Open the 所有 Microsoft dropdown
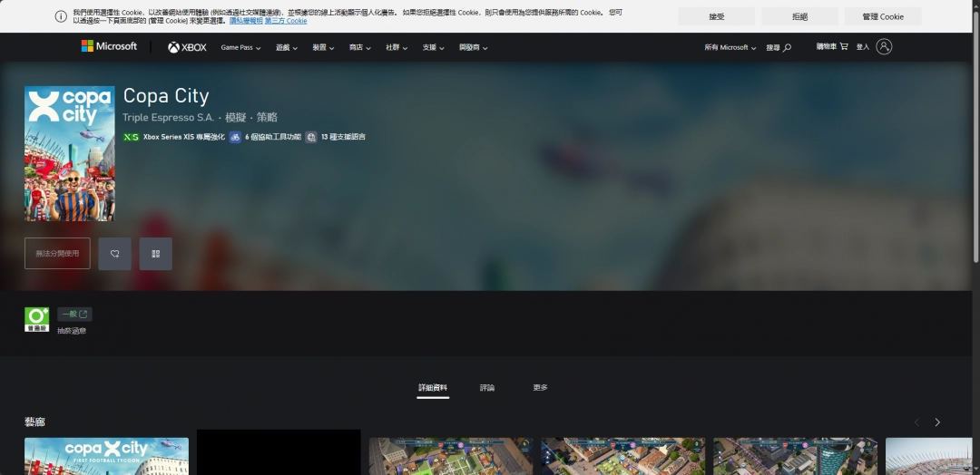Viewport: 980px width, 475px height. pos(730,47)
